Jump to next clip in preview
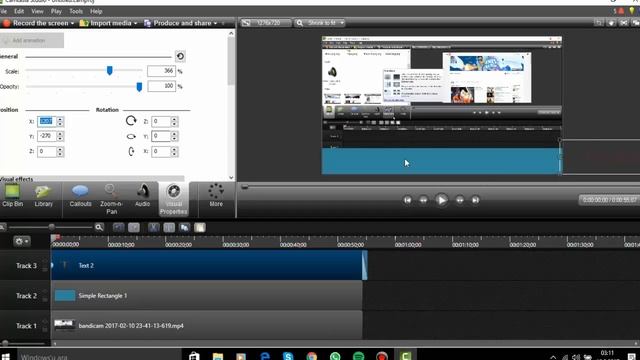Screen dimensions: 640x360 click(476, 200)
